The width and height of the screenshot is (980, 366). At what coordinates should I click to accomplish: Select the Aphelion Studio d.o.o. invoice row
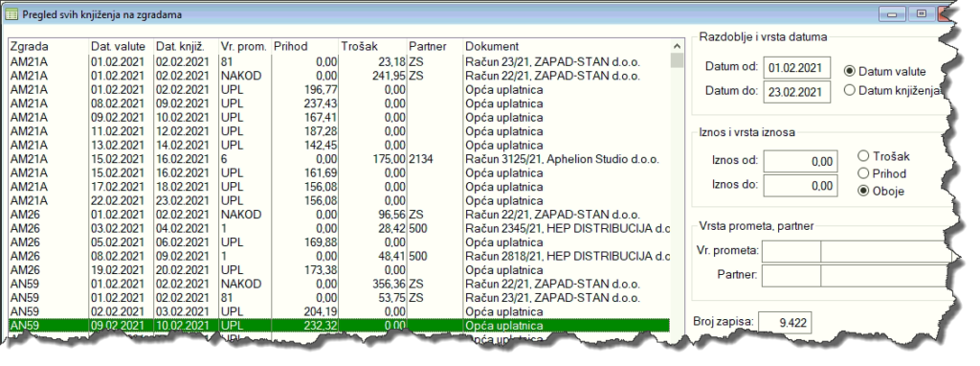(x=339, y=159)
